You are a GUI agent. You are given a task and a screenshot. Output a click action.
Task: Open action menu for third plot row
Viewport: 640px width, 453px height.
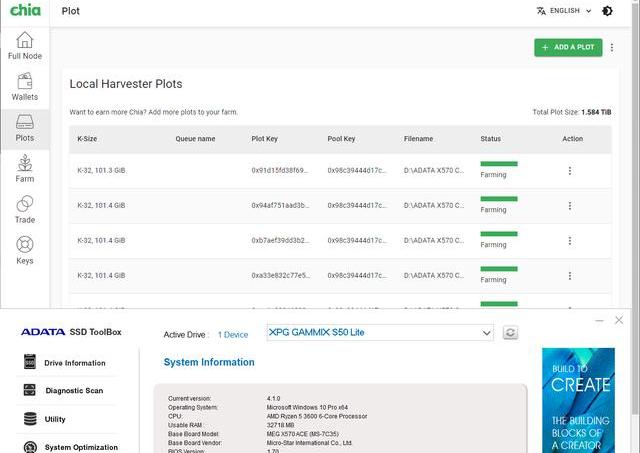coord(570,241)
